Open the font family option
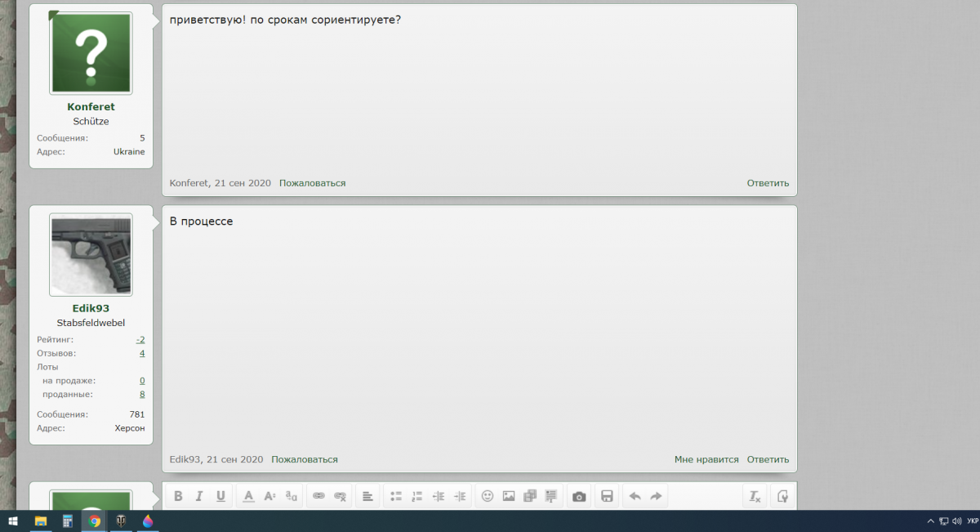Image resolution: width=980 pixels, height=532 pixels. (292, 496)
